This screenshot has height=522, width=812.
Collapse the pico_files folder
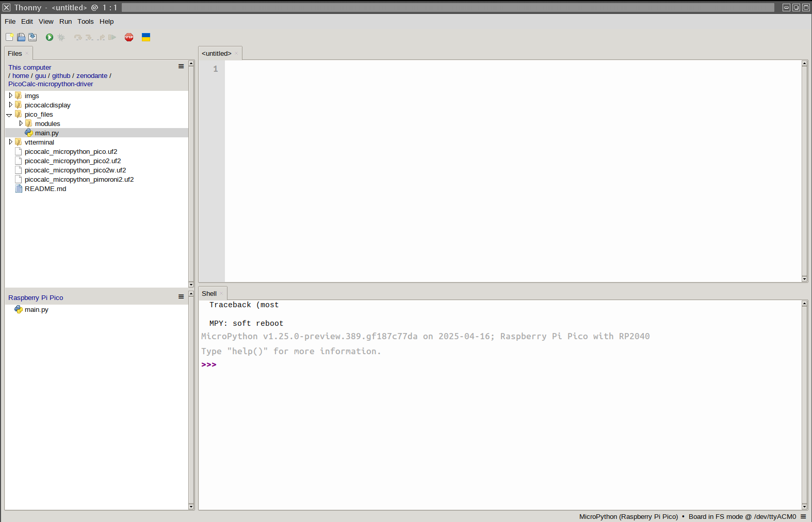[x=9, y=115]
